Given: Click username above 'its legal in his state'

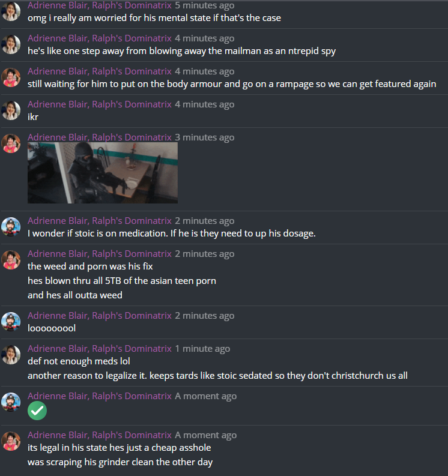Looking at the screenshot, I should point(100,435).
